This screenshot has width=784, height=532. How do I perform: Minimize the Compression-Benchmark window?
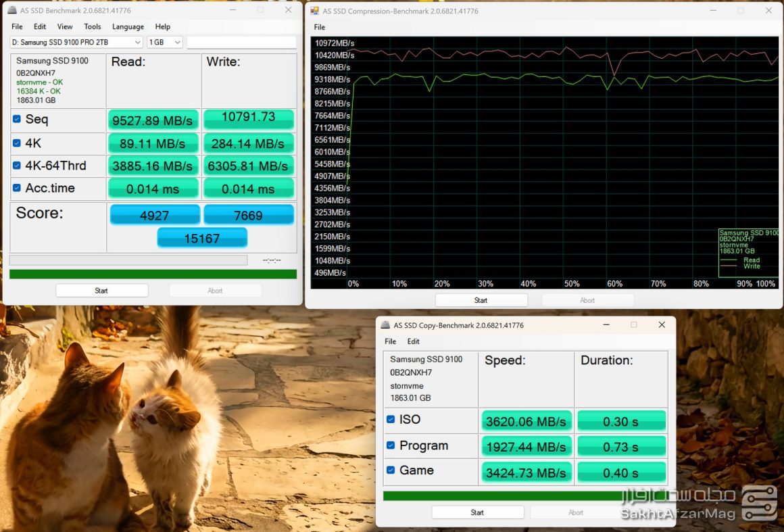712,11
